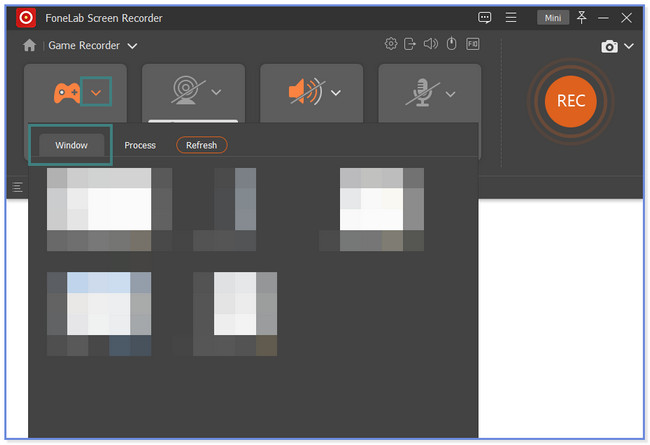Start recording with the REC button
This screenshot has width=650, height=445.
[570, 101]
